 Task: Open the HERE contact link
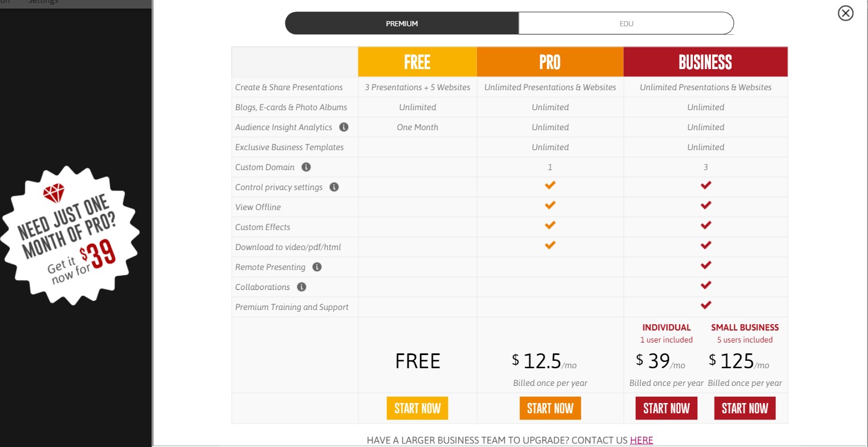click(641, 440)
